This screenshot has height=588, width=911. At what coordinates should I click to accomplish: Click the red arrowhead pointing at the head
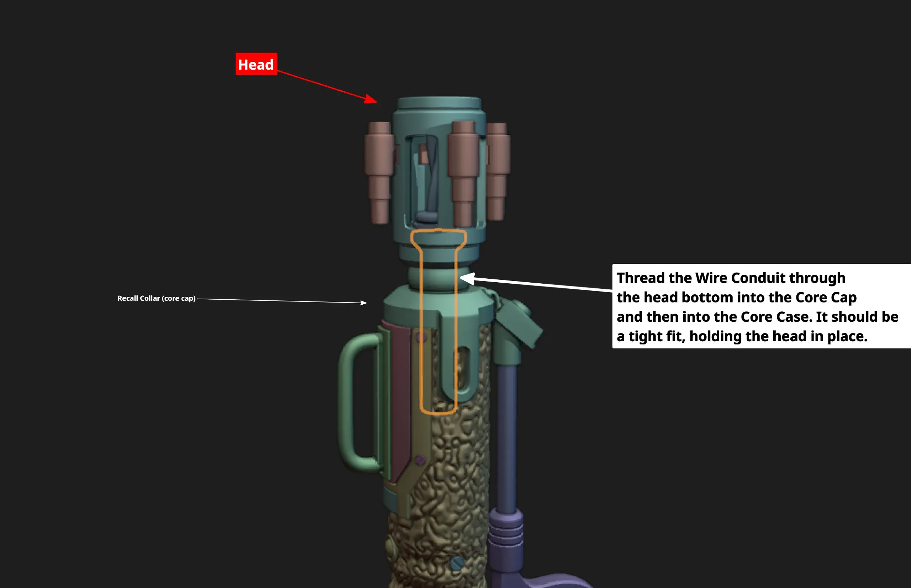[370, 99]
